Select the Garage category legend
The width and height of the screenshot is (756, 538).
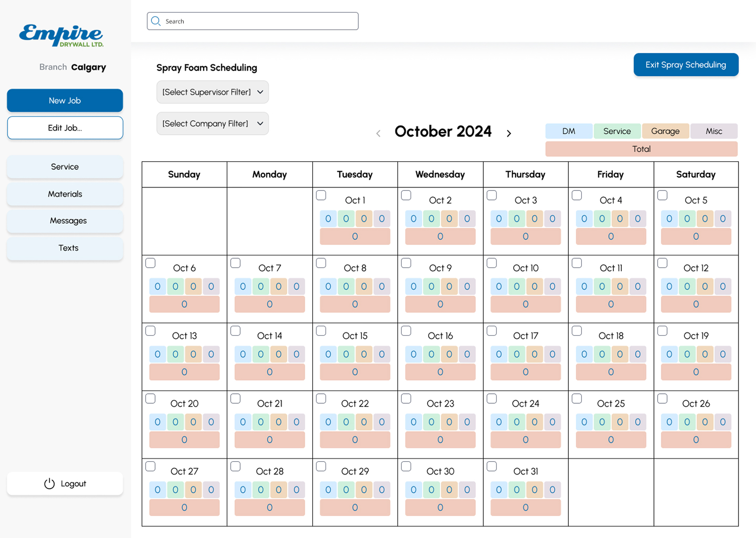(665, 131)
